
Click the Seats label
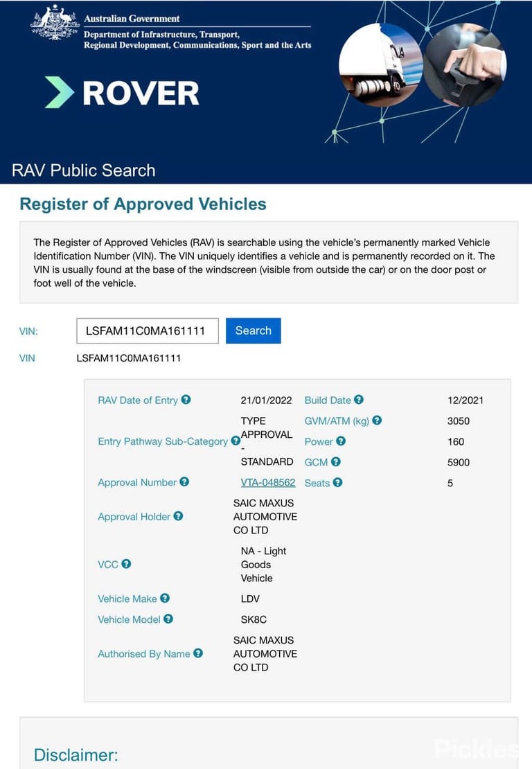tap(317, 483)
